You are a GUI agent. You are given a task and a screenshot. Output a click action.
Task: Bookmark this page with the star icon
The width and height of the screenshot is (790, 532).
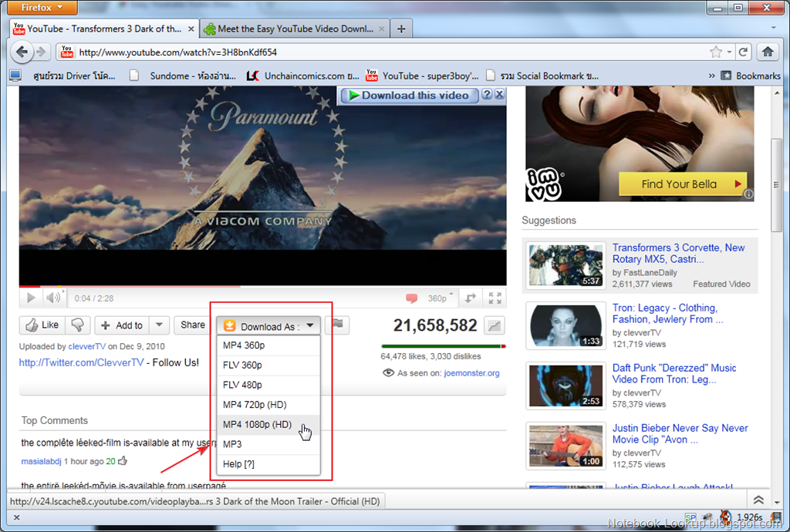click(716, 52)
